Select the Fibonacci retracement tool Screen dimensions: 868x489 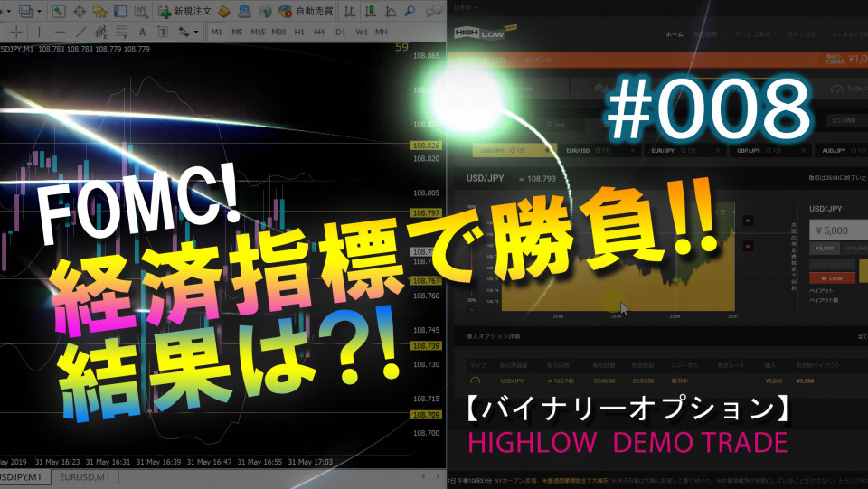click(122, 32)
